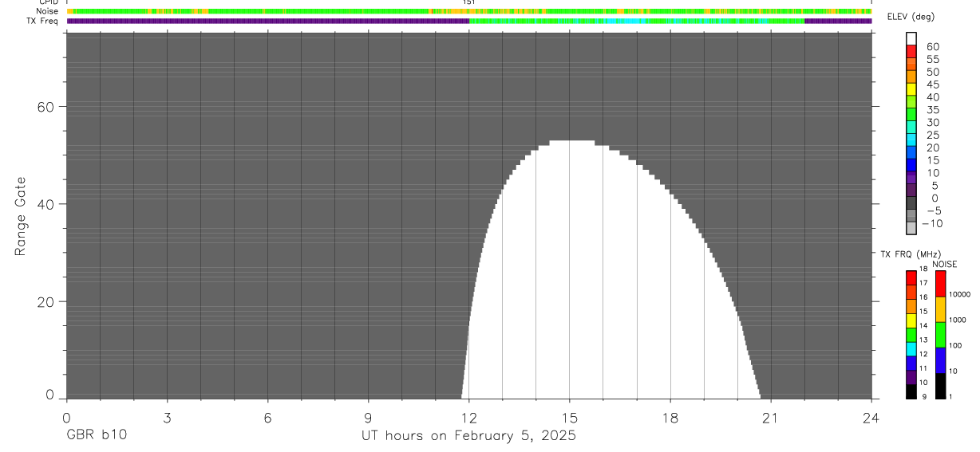Click the Range Gate axis label '20'
980x452 pixels.
(47, 302)
